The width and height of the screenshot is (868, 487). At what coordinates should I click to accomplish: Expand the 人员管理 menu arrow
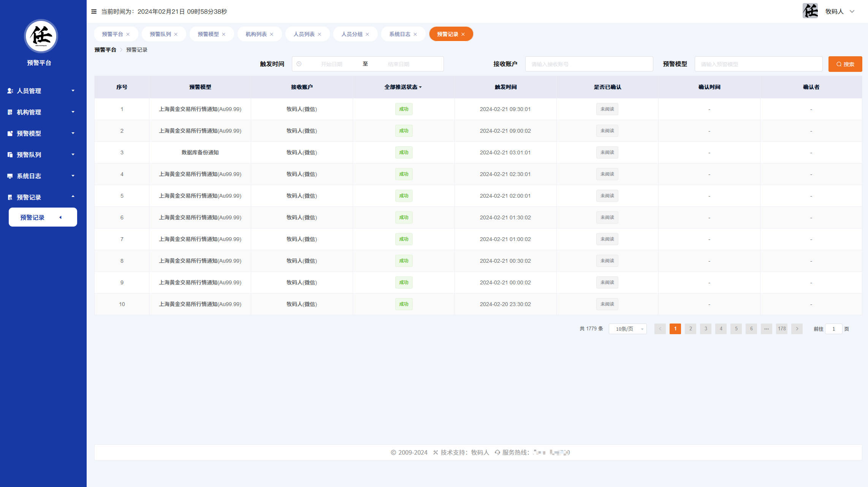coord(73,90)
